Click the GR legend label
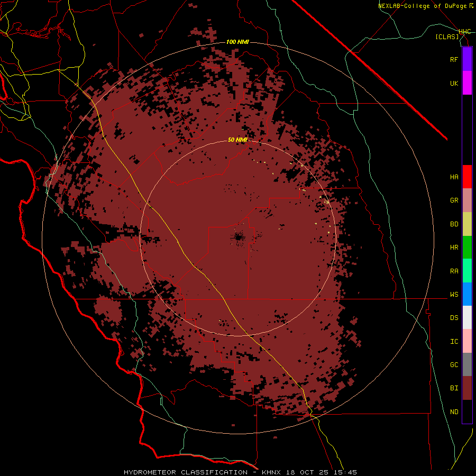This screenshot has height=476, width=476. pos(454,200)
